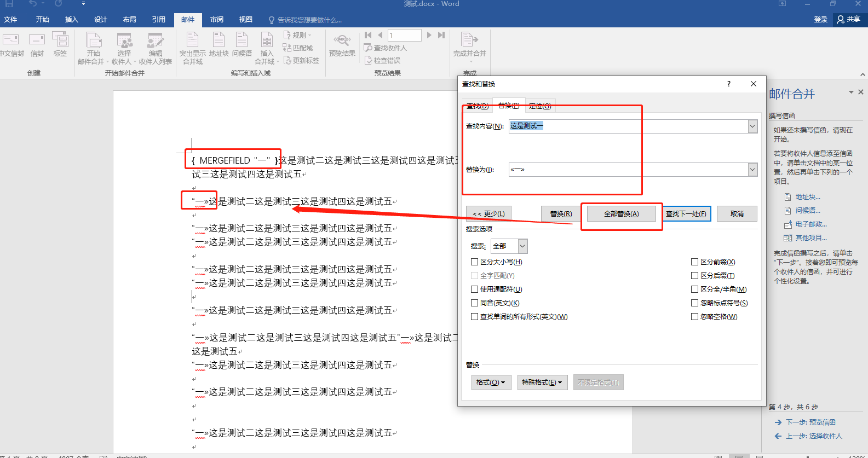Switch to 定位(G) tab in dialog

click(540, 106)
